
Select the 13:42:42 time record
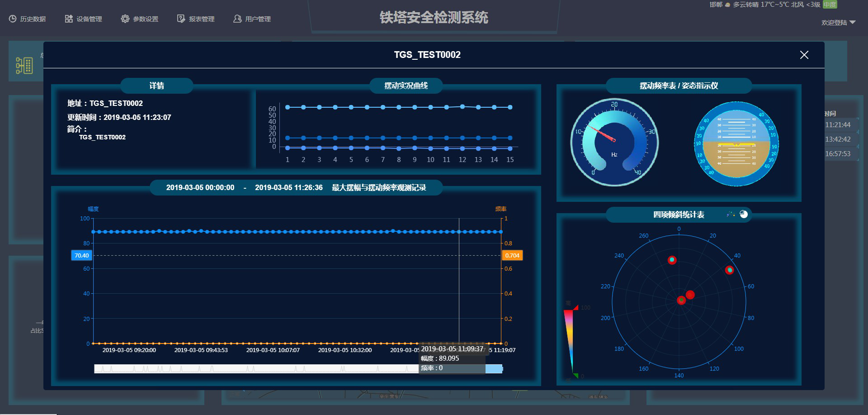tap(837, 139)
